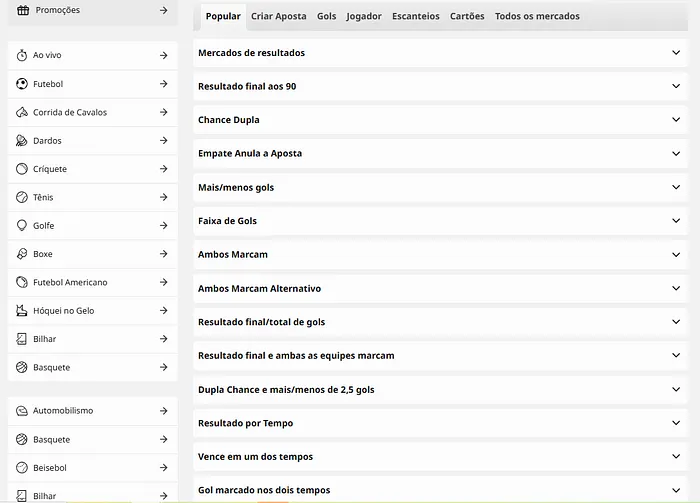Screen dimensions: 700x503
Task: Click the cricket ball icon for Críquete
Action: 22,169
